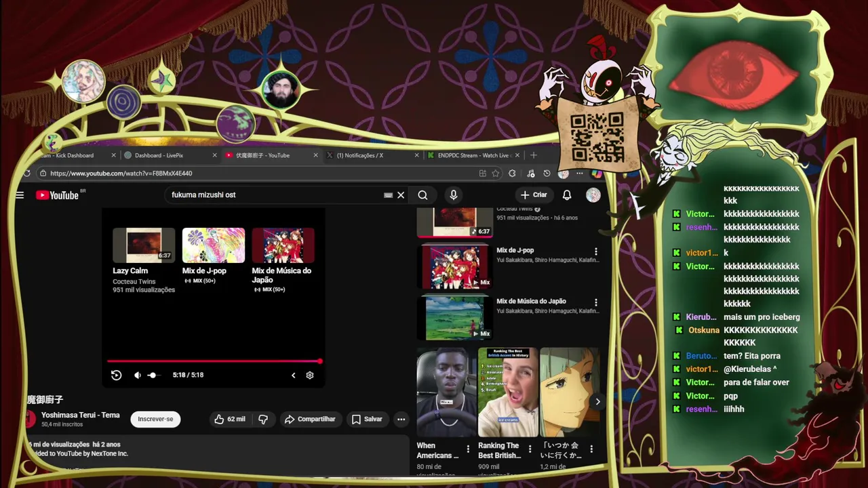This screenshot has width=868, height=488.
Task: Mute the video with the speaker icon
Action: click(x=138, y=375)
